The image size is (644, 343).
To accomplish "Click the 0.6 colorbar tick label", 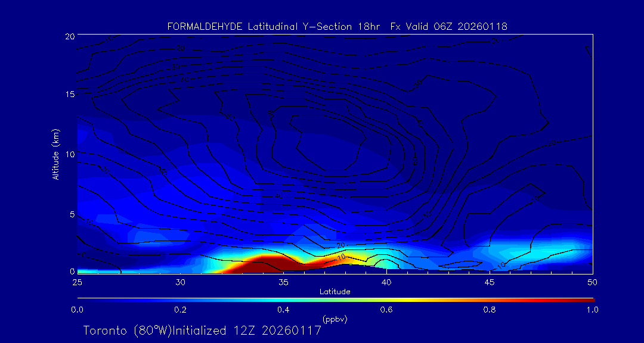I will (386, 310).
